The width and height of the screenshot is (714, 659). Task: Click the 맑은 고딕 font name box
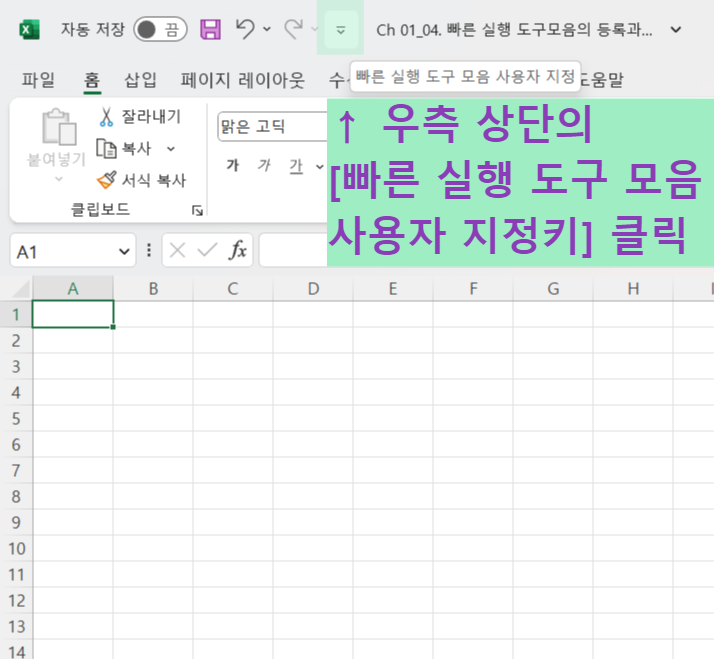(272, 127)
